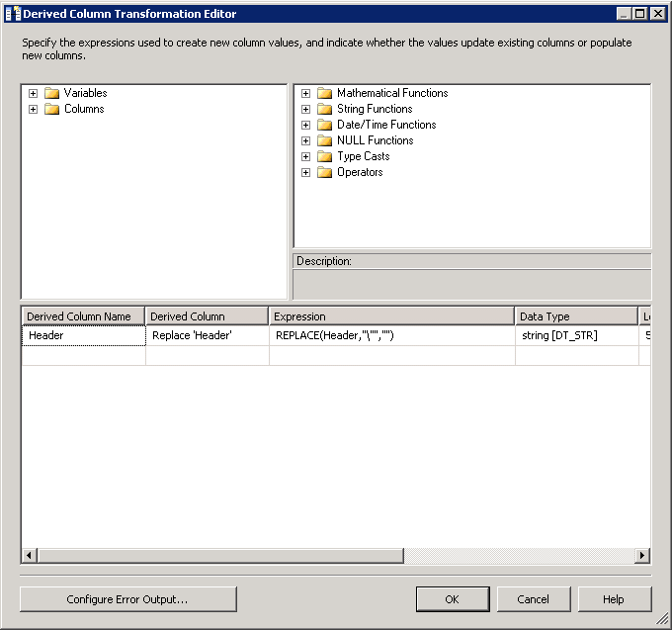Viewport: 672px width, 630px height.
Task: Click the Cancel button
Action: [534, 599]
